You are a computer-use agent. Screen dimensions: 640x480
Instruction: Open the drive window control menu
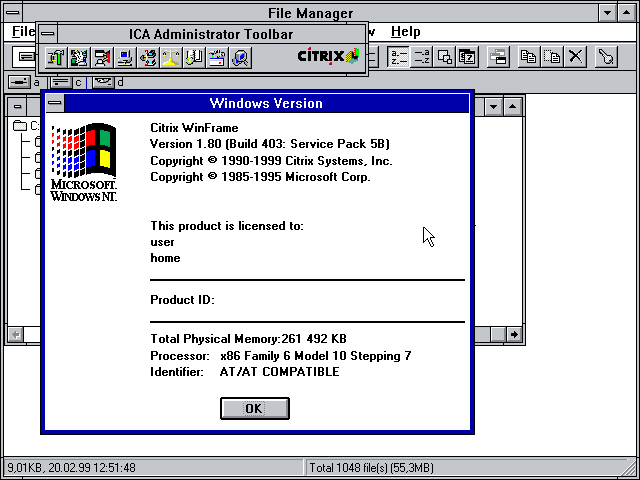[x=18, y=107]
